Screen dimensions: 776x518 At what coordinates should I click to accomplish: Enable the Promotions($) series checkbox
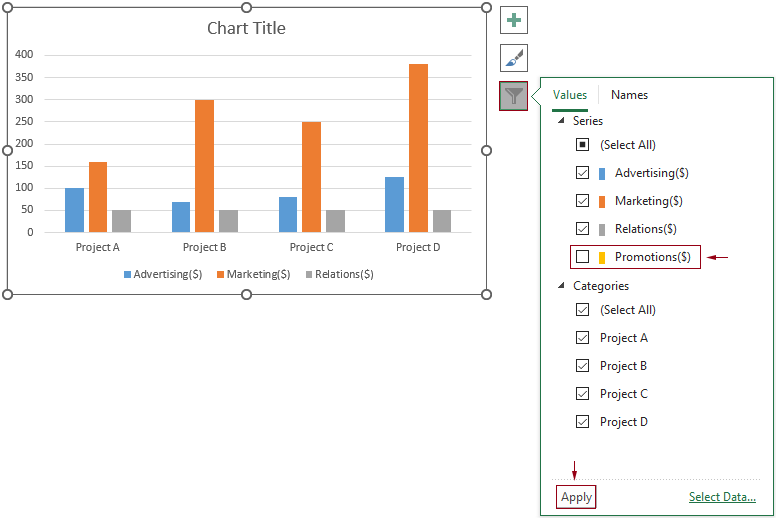coord(583,257)
